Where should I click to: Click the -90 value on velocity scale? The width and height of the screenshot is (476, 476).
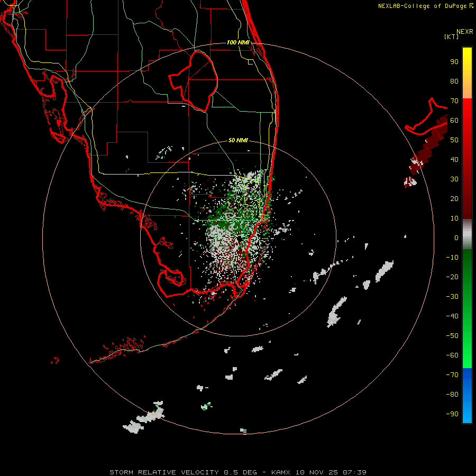pyautogui.click(x=452, y=414)
